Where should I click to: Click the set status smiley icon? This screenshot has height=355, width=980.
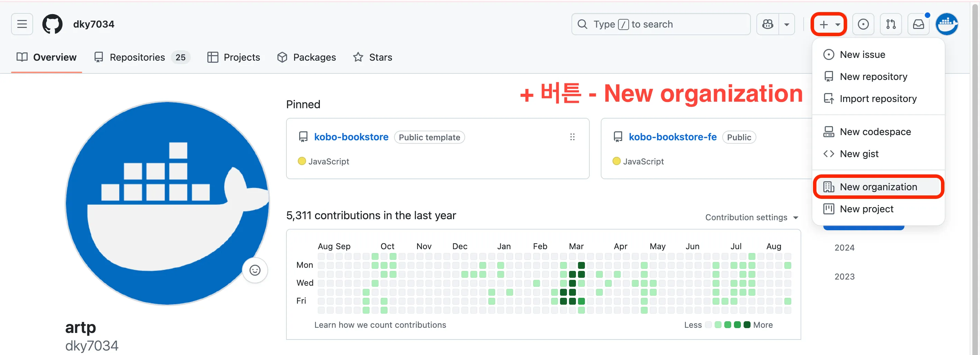255,270
